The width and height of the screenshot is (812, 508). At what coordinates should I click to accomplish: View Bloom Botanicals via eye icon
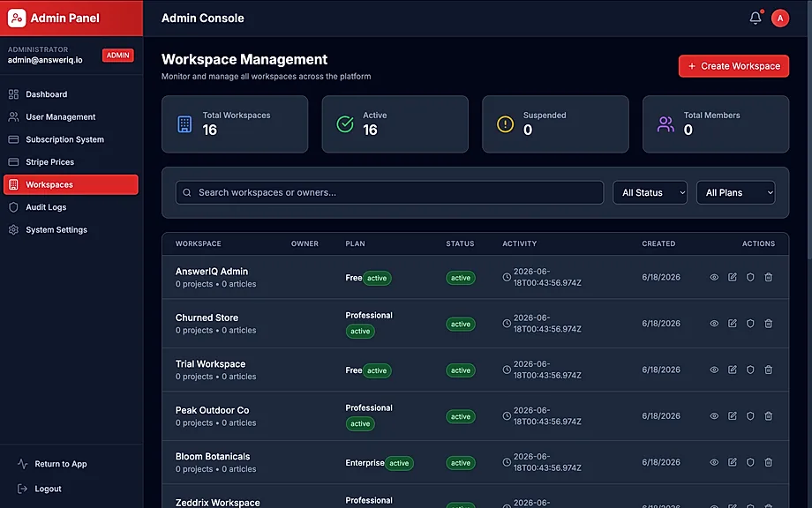coord(714,462)
